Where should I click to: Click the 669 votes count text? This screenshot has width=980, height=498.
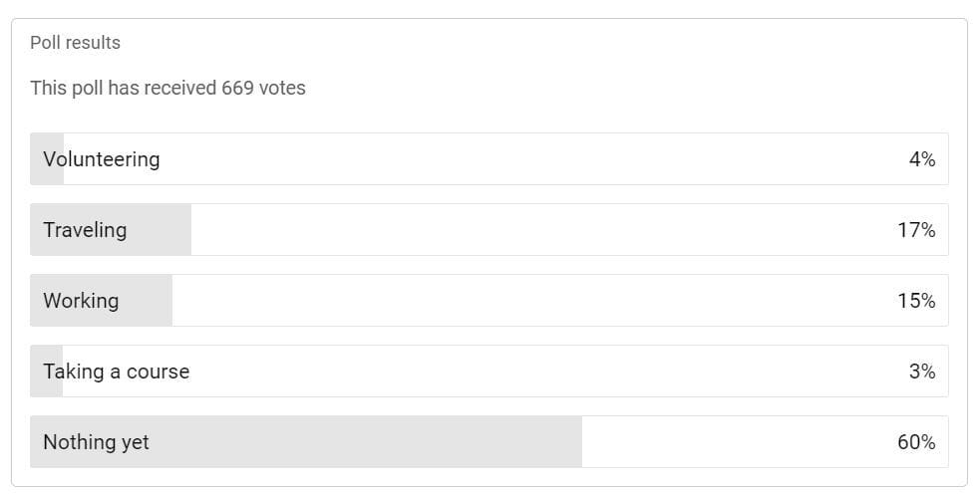click(x=264, y=88)
